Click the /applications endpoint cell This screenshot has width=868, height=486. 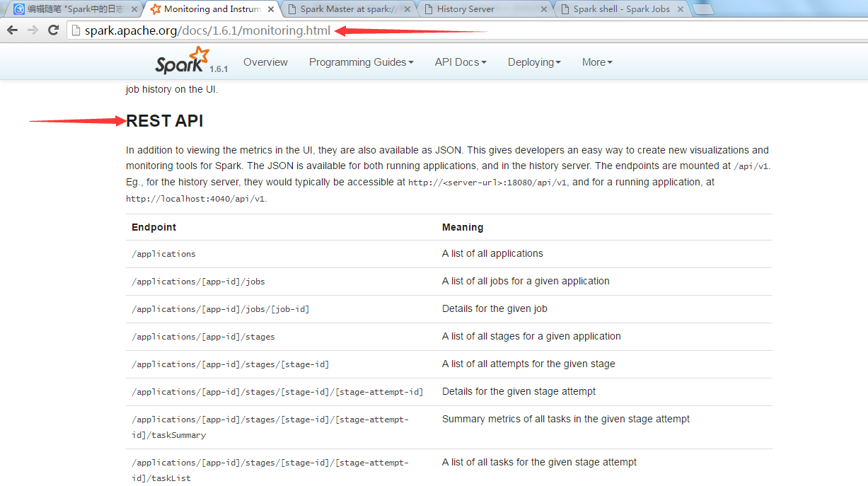pyautogui.click(x=163, y=254)
